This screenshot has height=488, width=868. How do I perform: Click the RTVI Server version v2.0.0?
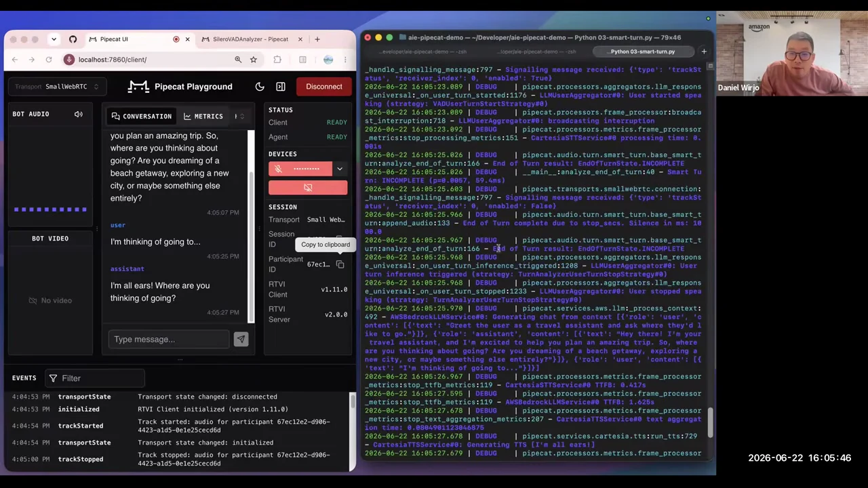pos(336,314)
